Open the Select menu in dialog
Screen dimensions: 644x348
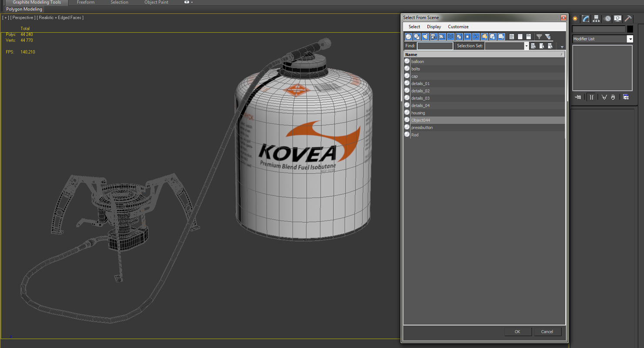point(414,27)
